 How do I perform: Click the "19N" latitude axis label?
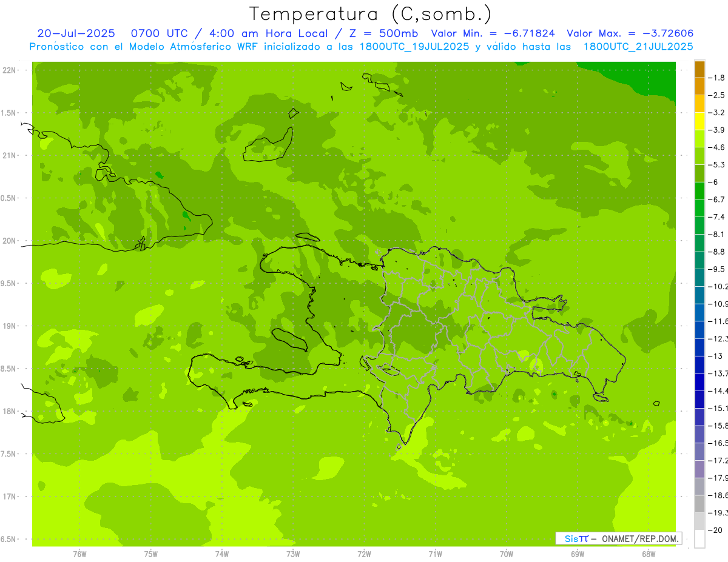[x=9, y=326]
